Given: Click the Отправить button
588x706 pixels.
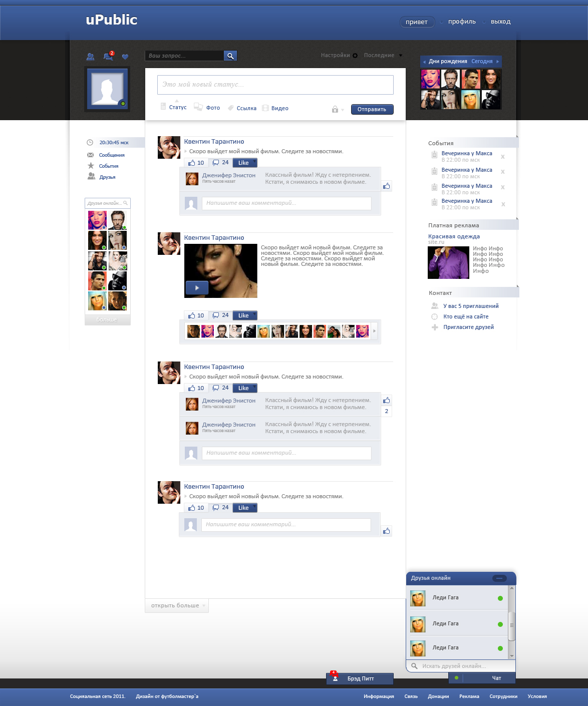Looking at the screenshot, I should tap(372, 109).
